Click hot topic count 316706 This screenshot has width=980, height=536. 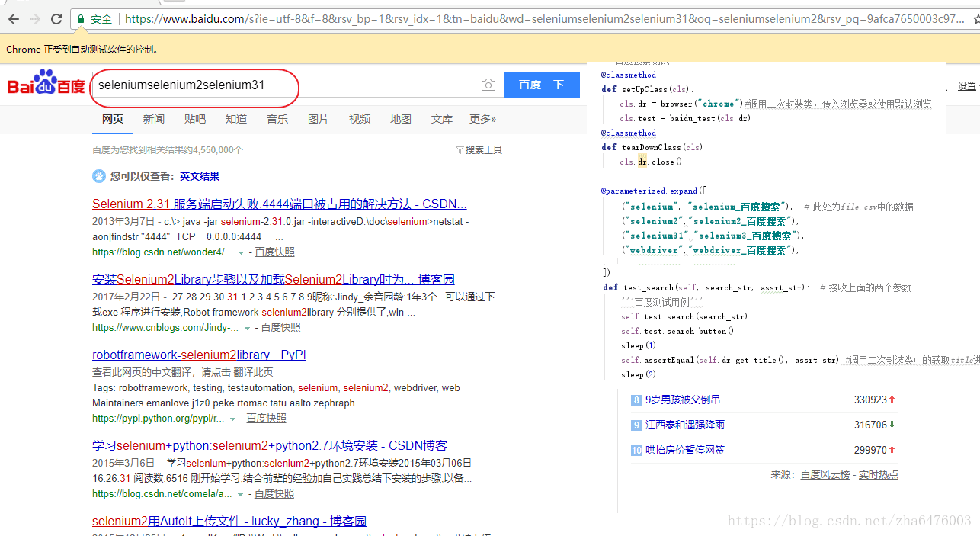coord(871,425)
